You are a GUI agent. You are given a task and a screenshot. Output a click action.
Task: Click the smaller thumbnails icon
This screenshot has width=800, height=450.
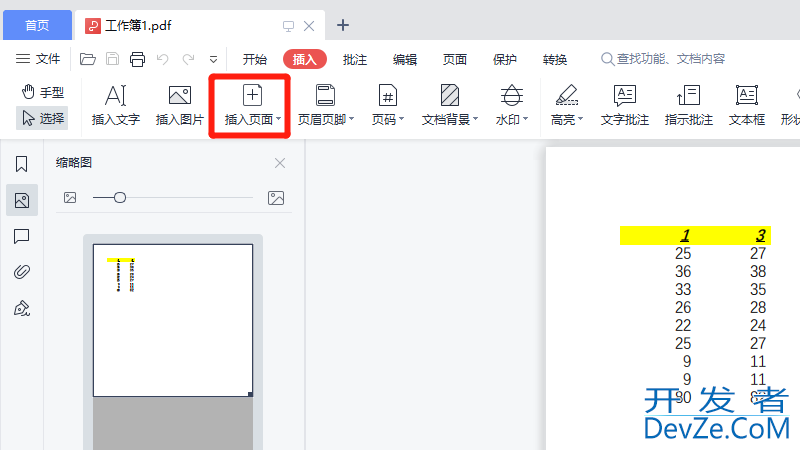tap(70, 198)
